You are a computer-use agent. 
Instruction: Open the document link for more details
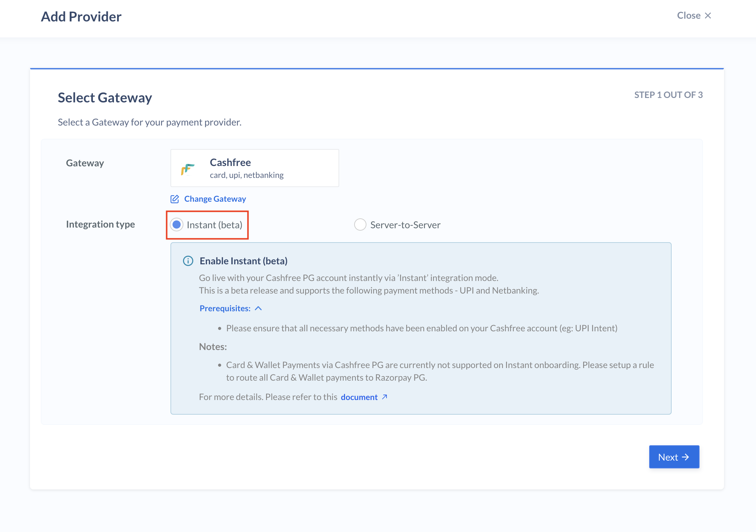click(359, 397)
